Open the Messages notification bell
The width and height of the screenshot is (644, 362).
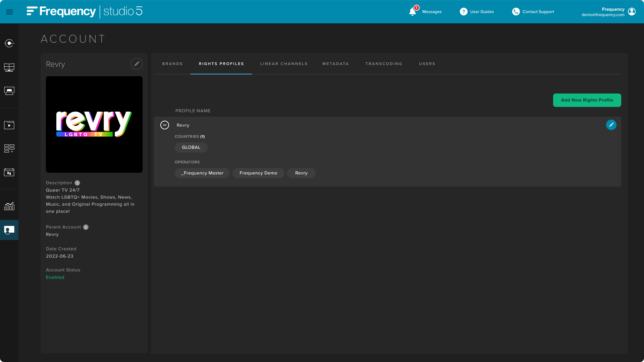point(413,11)
